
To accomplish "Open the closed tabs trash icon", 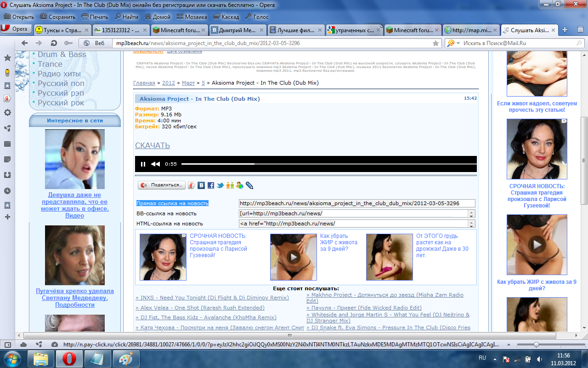I will click(580, 29).
